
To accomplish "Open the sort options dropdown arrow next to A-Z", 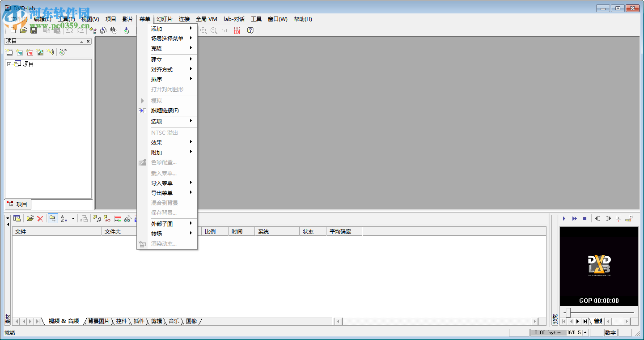I will pos(73,219).
